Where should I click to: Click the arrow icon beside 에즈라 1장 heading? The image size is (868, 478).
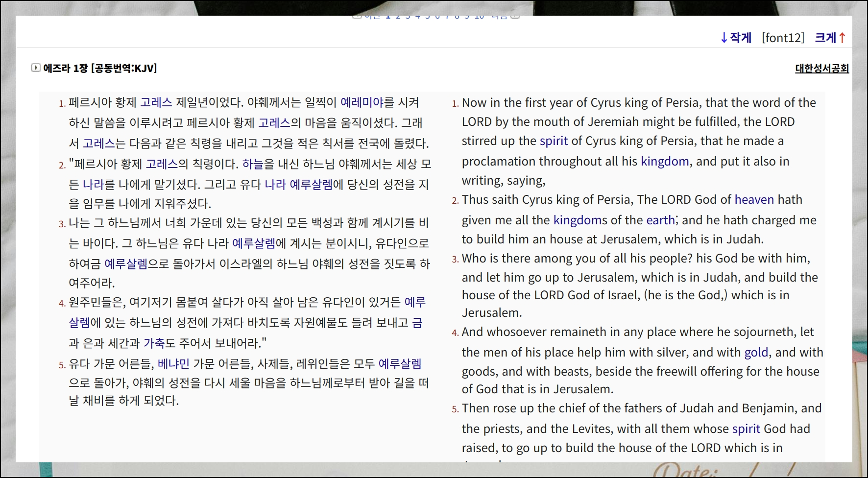point(36,68)
